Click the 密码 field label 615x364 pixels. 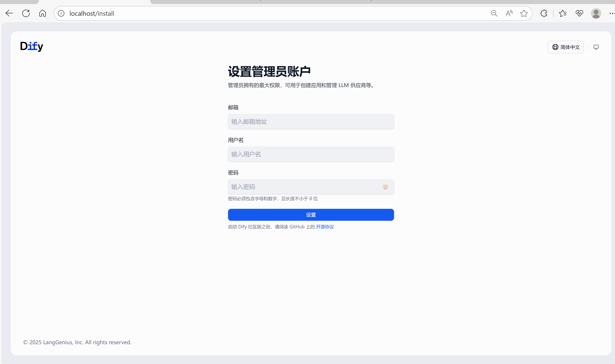pyautogui.click(x=233, y=173)
